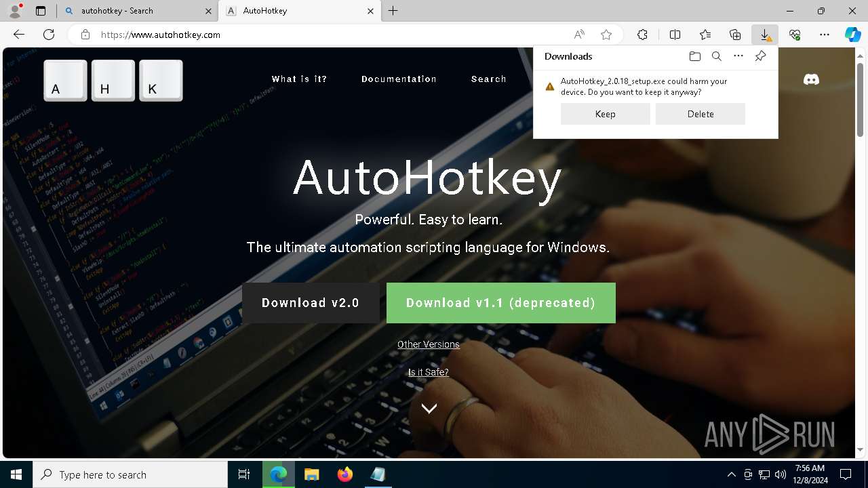Open the volume tray icon
Image resolution: width=868 pixels, height=488 pixels.
click(780, 474)
